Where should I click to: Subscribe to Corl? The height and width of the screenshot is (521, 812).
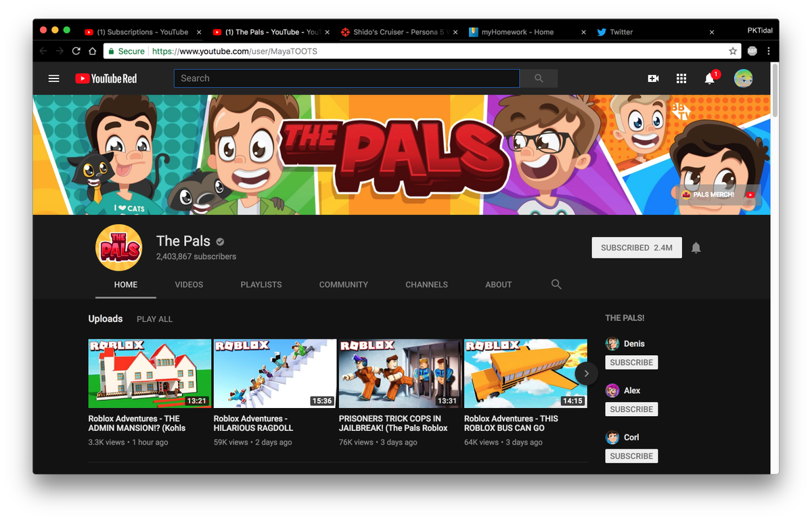(631, 456)
